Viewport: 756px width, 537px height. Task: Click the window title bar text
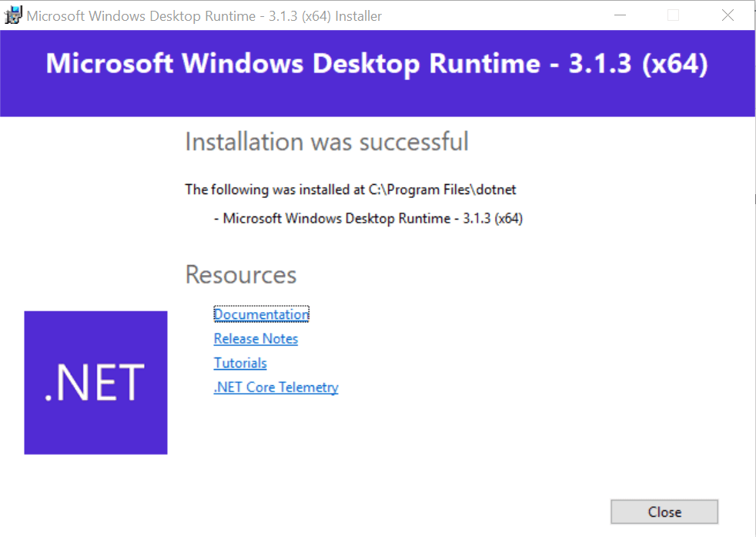(x=204, y=16)
